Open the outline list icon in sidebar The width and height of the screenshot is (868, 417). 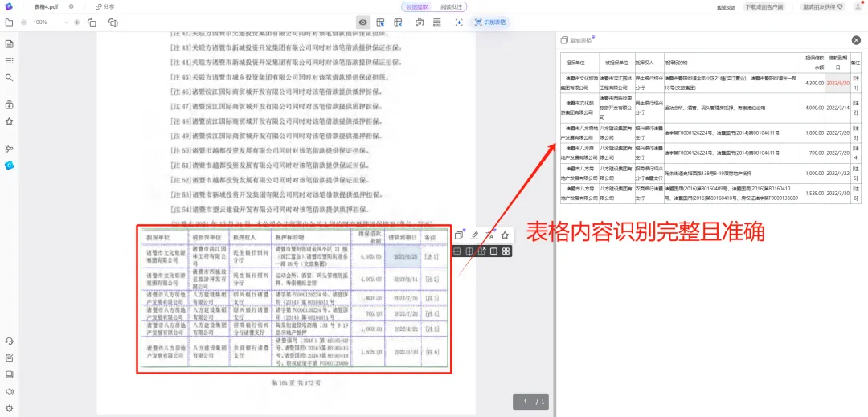9,61
